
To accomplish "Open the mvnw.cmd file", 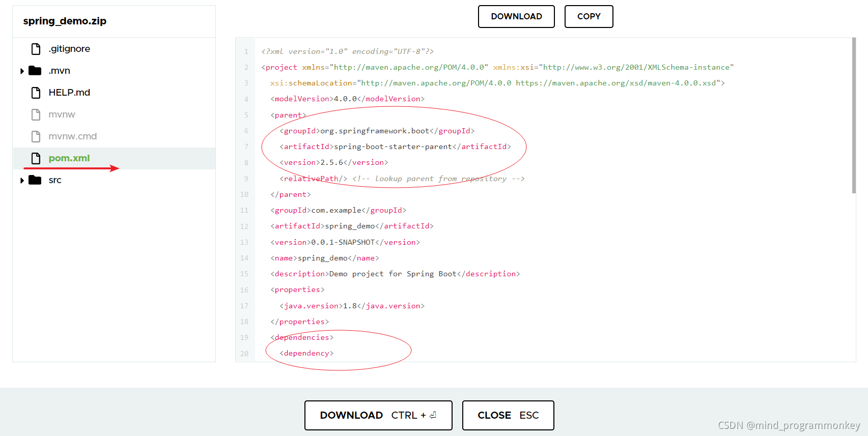I will 72,136.
